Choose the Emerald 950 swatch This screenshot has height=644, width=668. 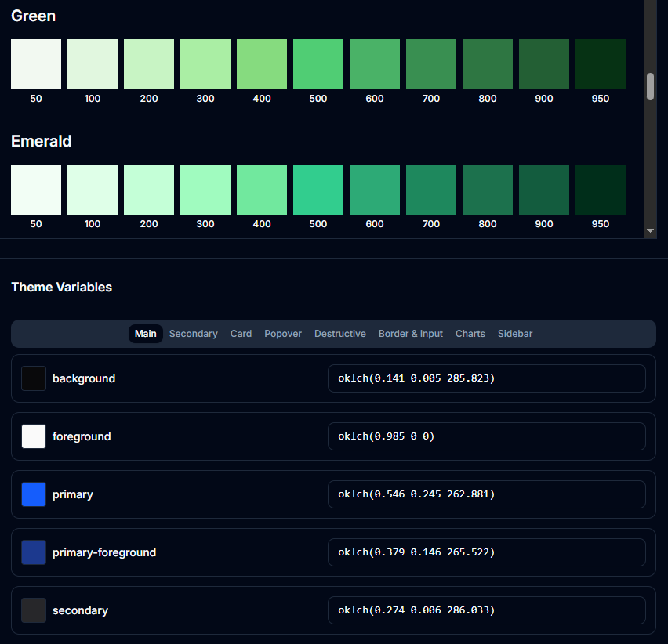pos(601,190)
